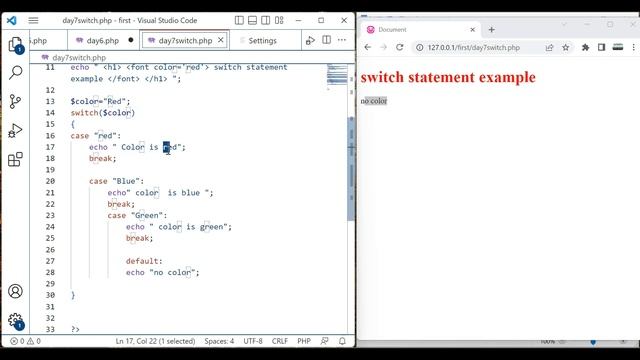Bookmark the page with the star icon
The width and height of the screenshot is (640, 360).
click(566, 48)
